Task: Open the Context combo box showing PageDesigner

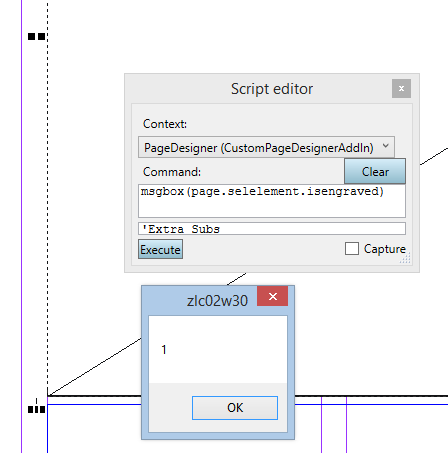Action: coord(266,147)
